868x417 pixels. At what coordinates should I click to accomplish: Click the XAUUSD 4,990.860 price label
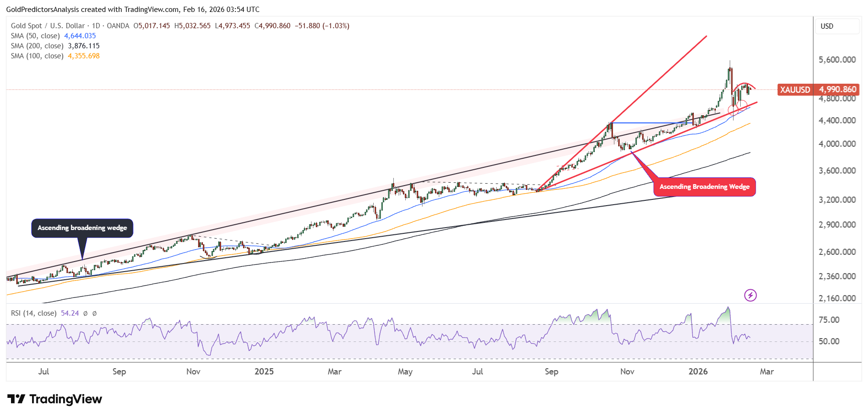coord(818,89)
